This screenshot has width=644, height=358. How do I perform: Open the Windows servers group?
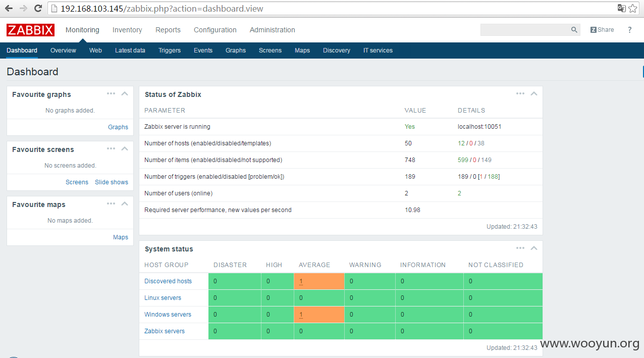pos(168,315)
